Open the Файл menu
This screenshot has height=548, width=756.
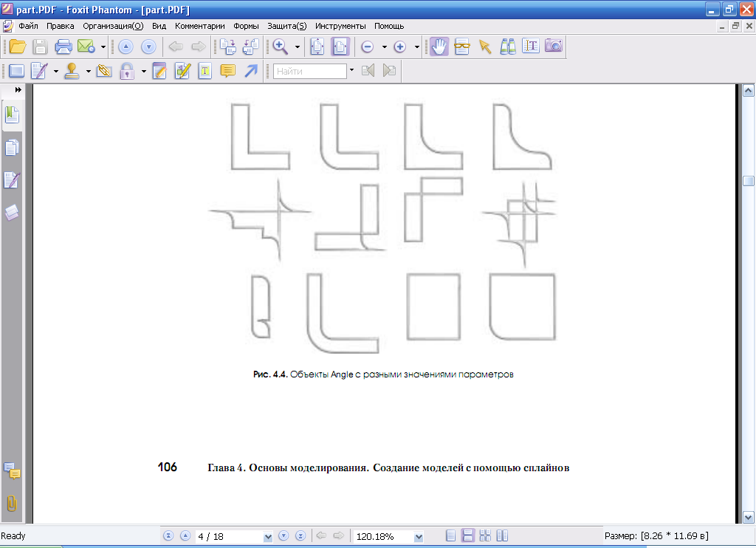(29, 26)
